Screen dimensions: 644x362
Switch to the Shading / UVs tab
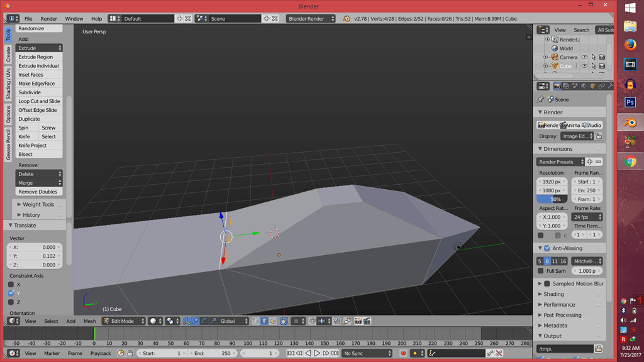8,84
